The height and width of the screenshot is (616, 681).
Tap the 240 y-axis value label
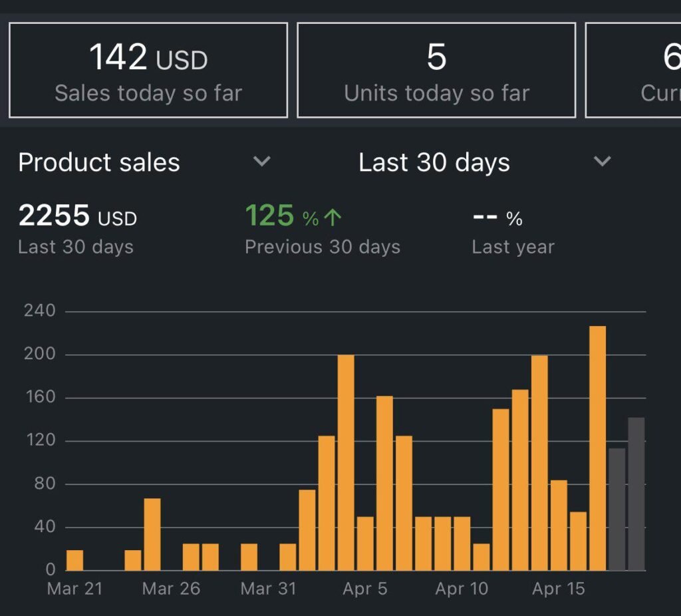pos(39,311)
